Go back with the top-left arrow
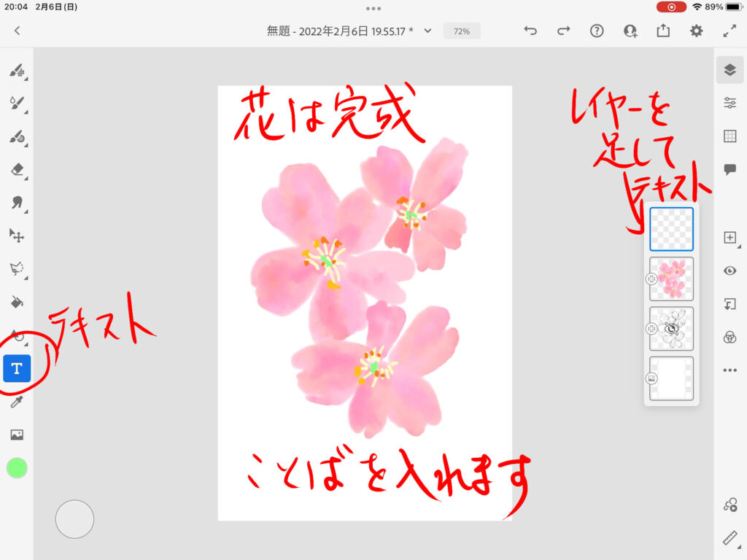Viewport: 747px width, 560px height. pos(18,31)
